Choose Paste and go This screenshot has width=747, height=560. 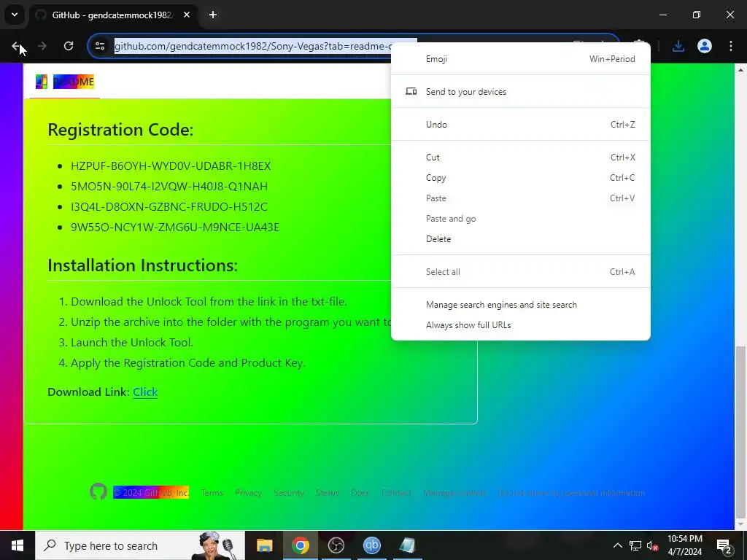[521, 219]
